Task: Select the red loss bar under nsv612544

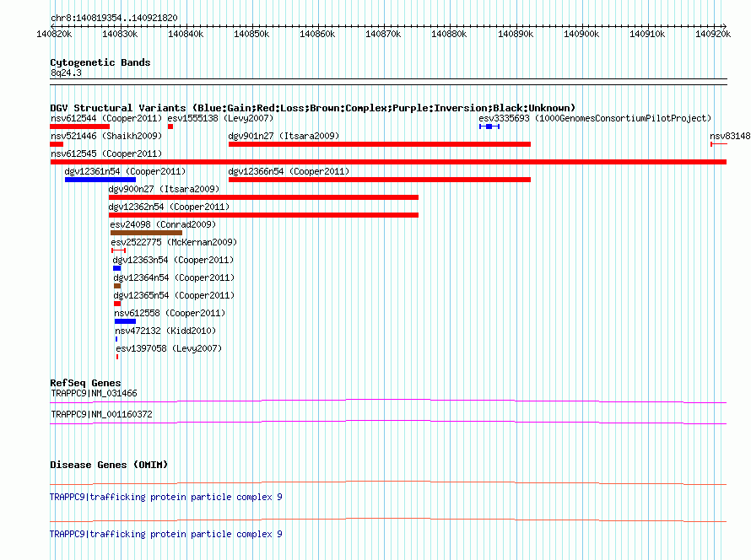Action: coord(80,127)
